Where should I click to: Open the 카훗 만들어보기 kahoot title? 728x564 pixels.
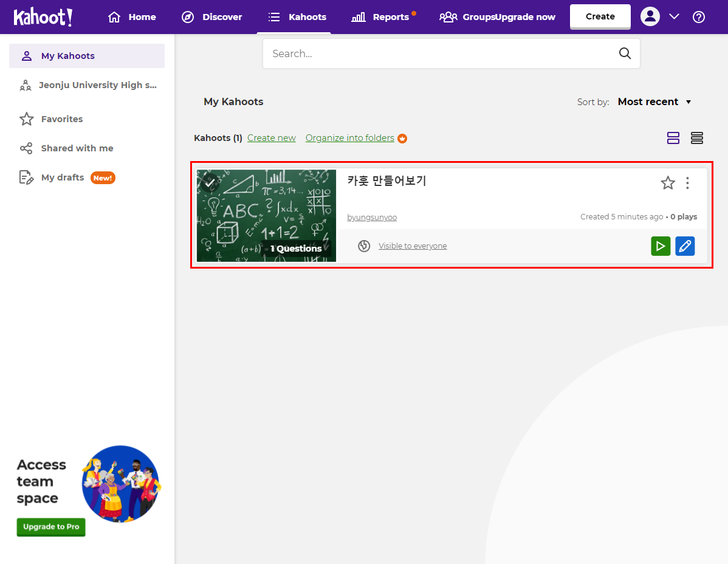386,181
